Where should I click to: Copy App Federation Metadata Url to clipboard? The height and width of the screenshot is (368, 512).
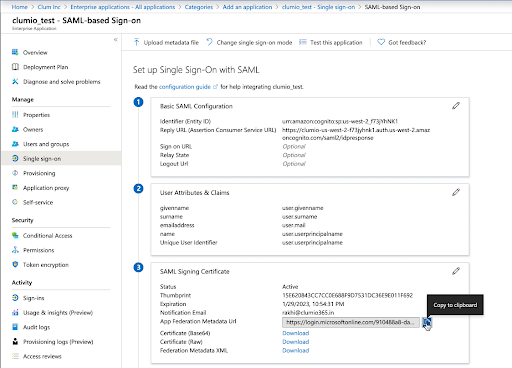[x=427, y=322]
